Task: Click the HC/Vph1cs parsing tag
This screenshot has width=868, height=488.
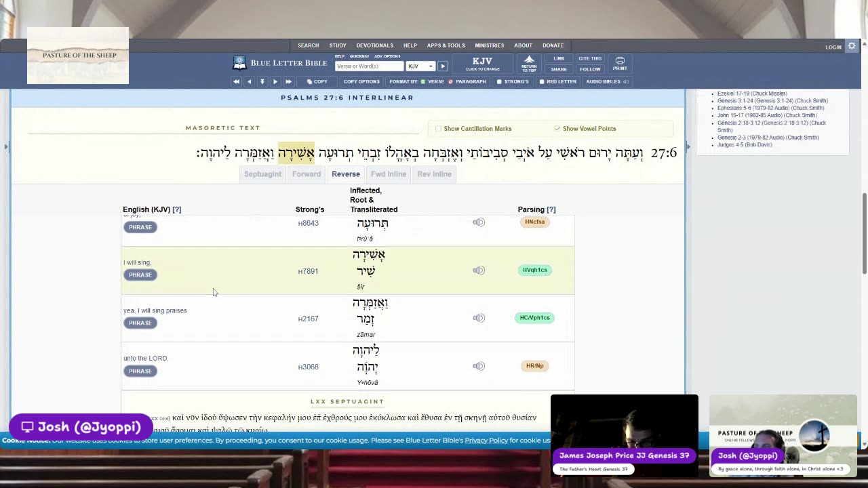Action: [x=534, y=318]
